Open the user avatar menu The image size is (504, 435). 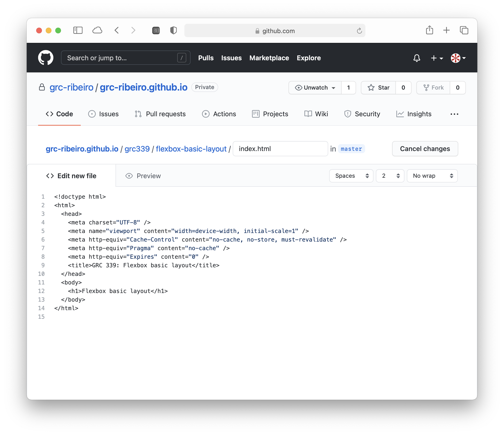click(458, 58)
